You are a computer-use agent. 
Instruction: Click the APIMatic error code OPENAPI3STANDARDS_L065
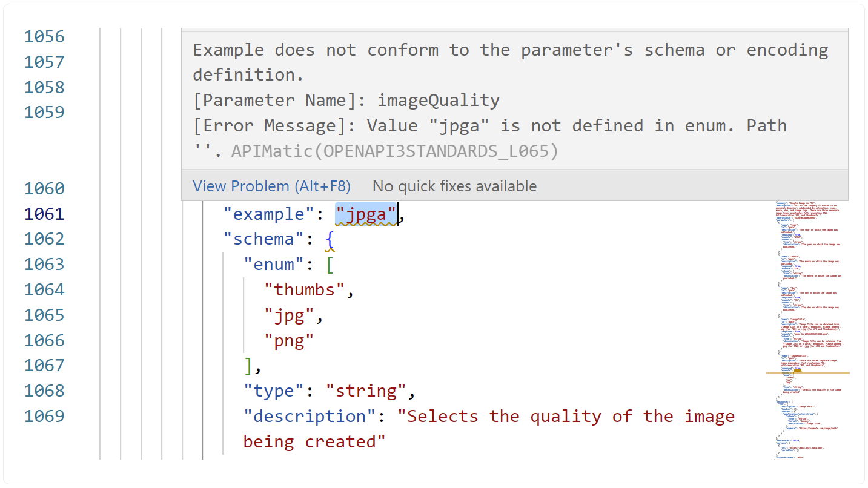click(394, 151)
